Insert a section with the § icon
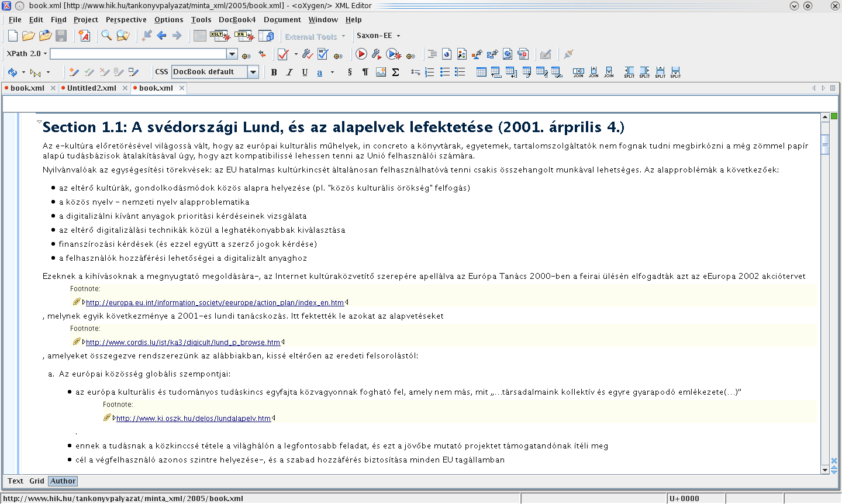This screenshot has height=504, width=842. (x=350, y=73)
